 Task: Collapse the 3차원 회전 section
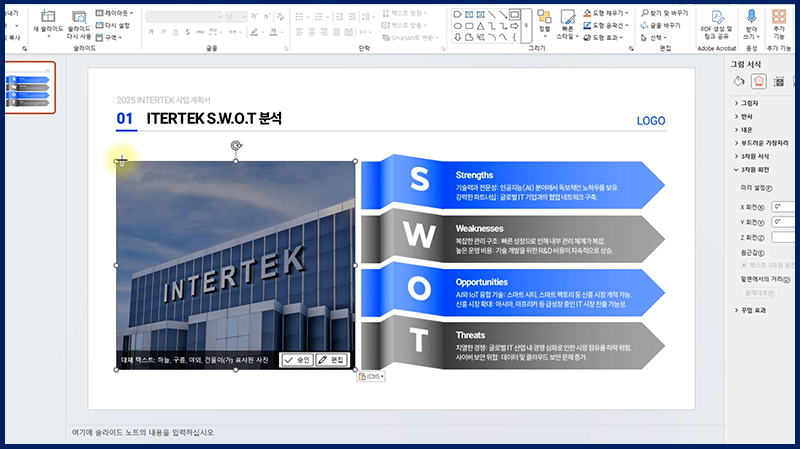(752, 169)
